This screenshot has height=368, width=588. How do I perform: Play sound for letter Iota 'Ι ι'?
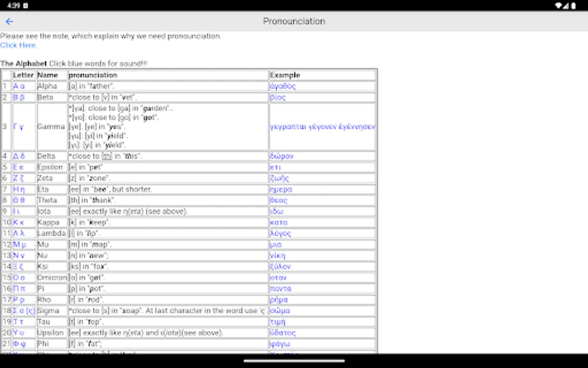17,211
